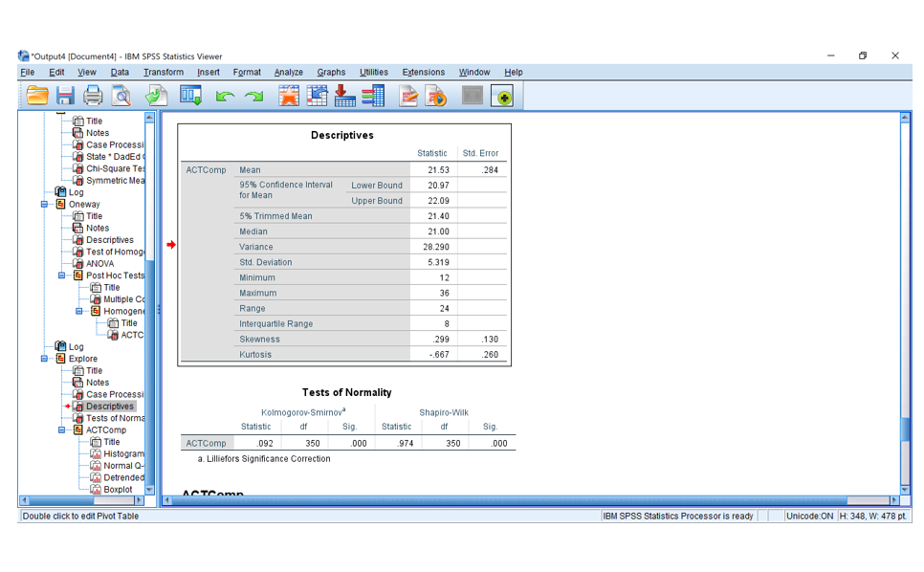
Task: Redo the action with the right-curved arrow
Action: tap(254, 96)
